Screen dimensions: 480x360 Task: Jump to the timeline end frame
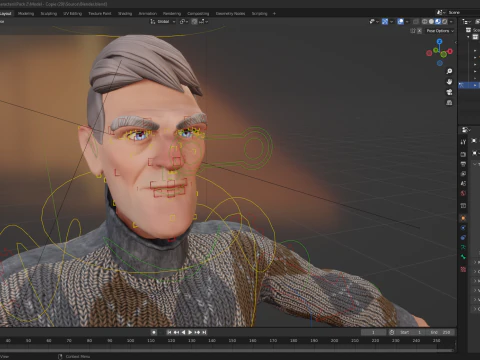pos(204,332)
